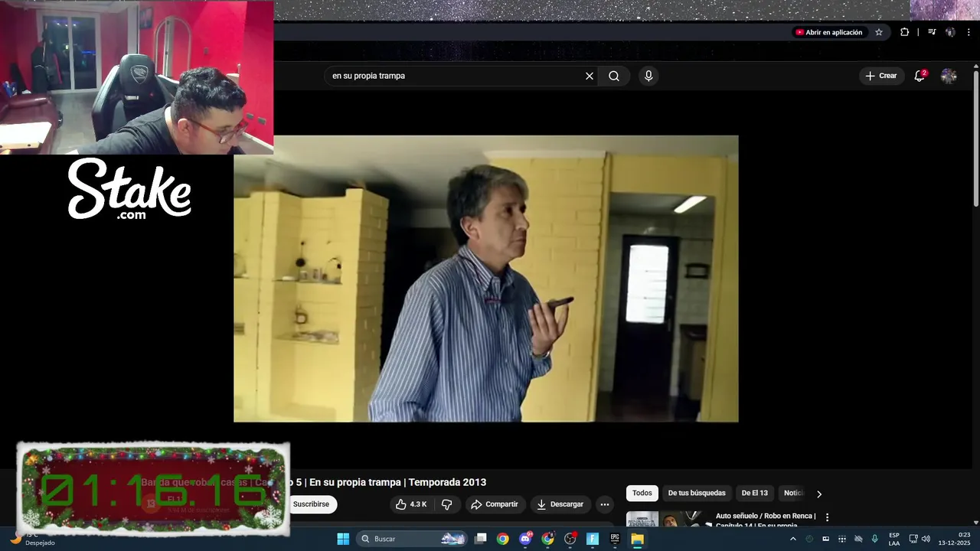Click the microphone tray icon
980x551 pixels.
[x=875, y=539]
